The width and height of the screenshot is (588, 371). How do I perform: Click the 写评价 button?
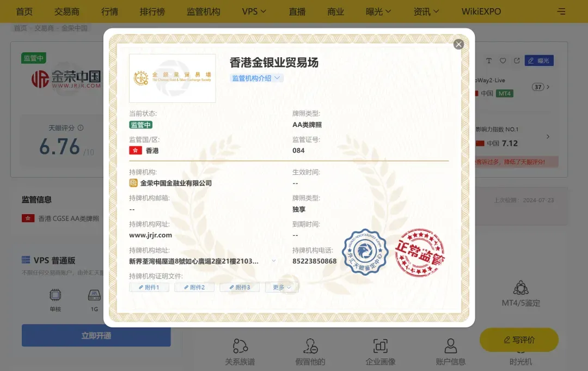click(x=519, y=340)
